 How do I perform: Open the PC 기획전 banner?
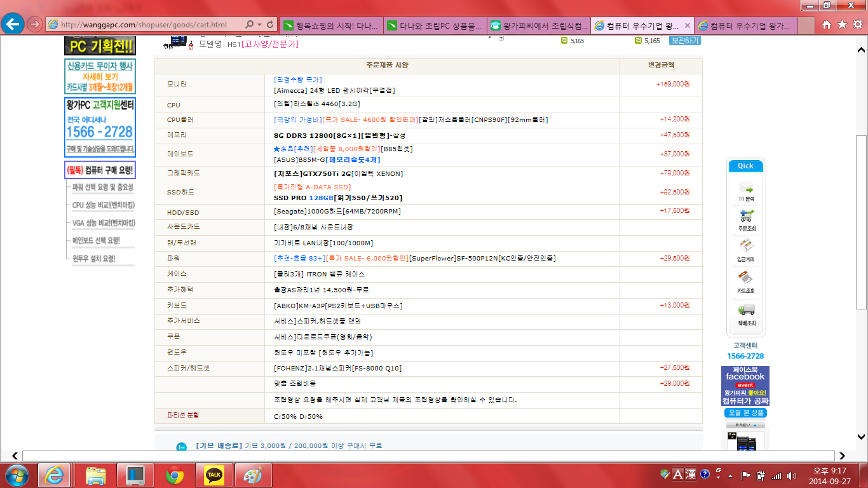(100, 46)
